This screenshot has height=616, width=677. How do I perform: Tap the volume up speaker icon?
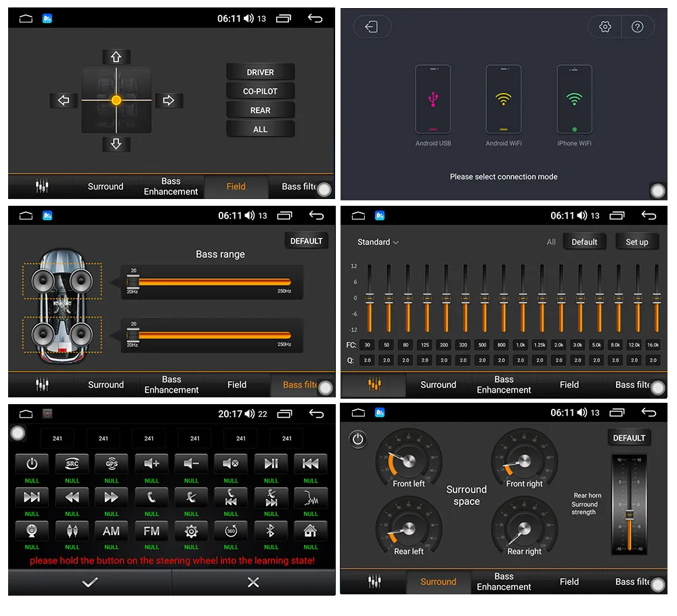click(152, 464)
